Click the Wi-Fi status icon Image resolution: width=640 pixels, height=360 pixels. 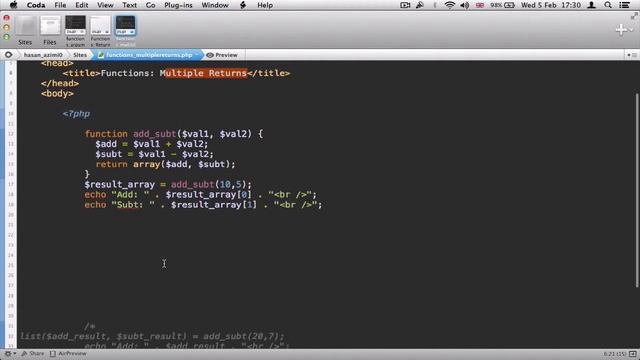pyautogui.click(x=449, y=5)
